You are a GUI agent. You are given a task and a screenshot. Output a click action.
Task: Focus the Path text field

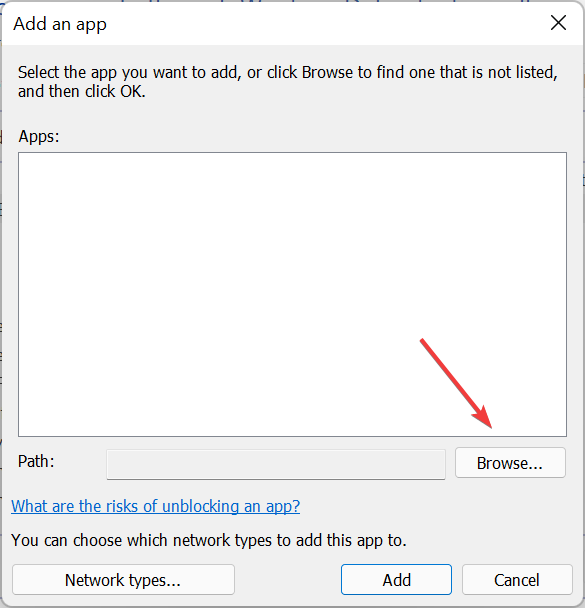tap(276, 465)
